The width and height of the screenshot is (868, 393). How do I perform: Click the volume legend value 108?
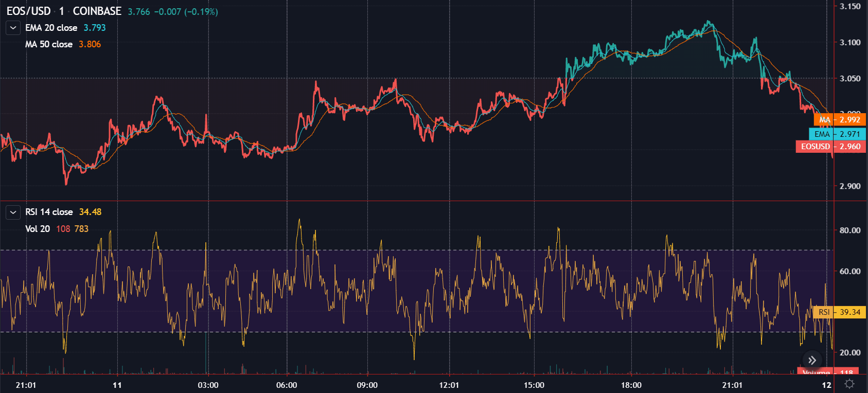click(63, 229)
